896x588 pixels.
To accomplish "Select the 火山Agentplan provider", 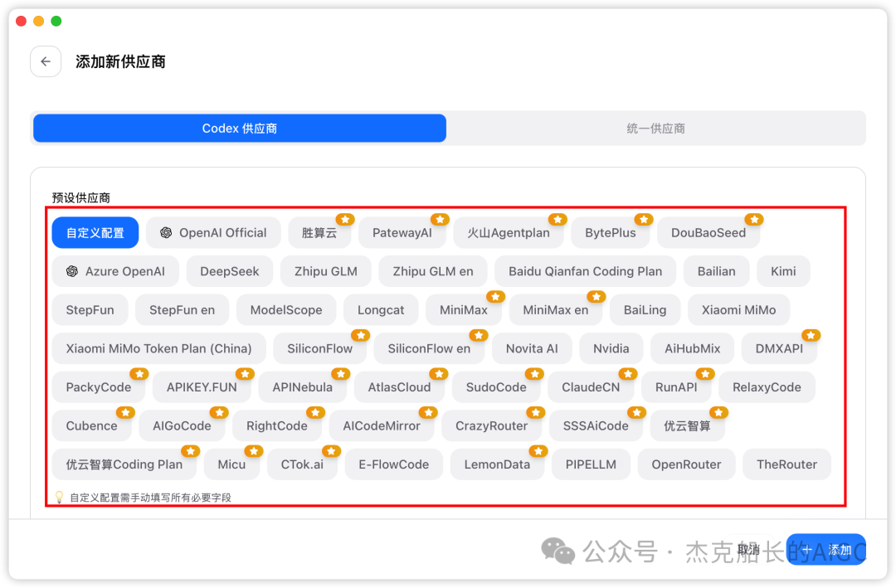I will (509, 232).
